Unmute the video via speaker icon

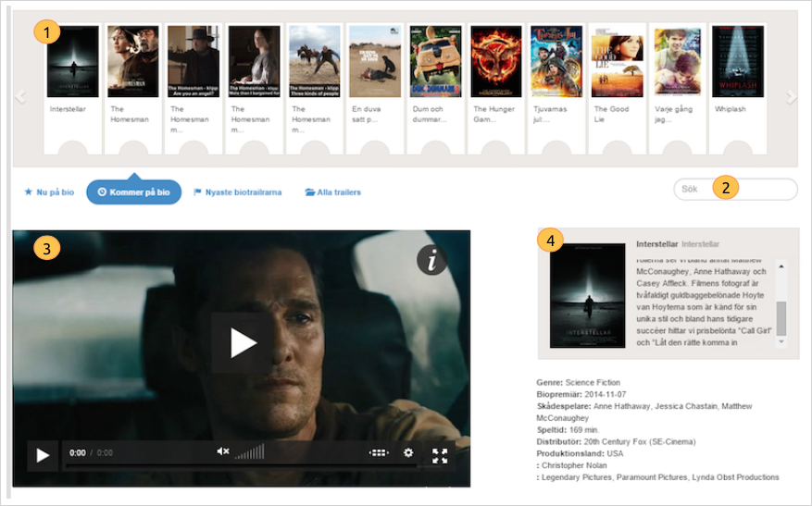click(x=223, y=451)
